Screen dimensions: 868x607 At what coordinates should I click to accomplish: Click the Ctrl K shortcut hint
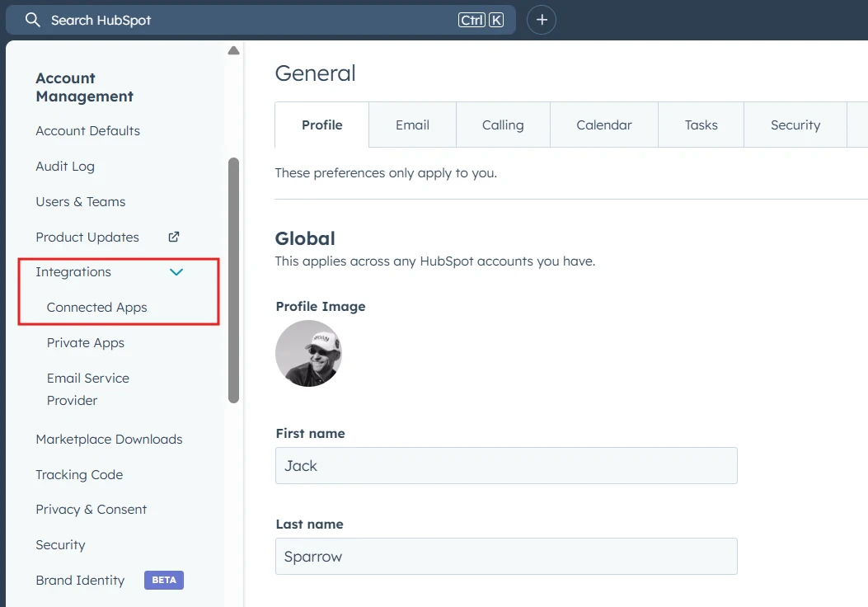(481, 20)
